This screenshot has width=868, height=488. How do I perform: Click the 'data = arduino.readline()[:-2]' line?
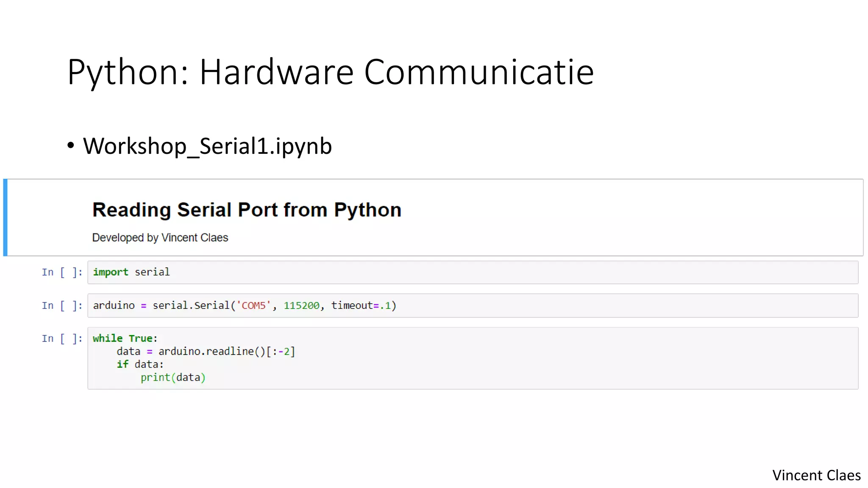pyautogui.click(x=206, y=352)
